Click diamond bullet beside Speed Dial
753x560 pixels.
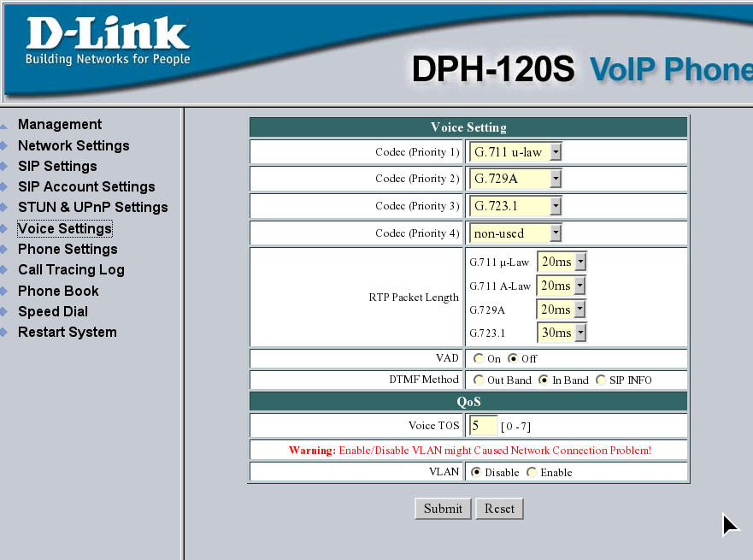pos(3,312)
